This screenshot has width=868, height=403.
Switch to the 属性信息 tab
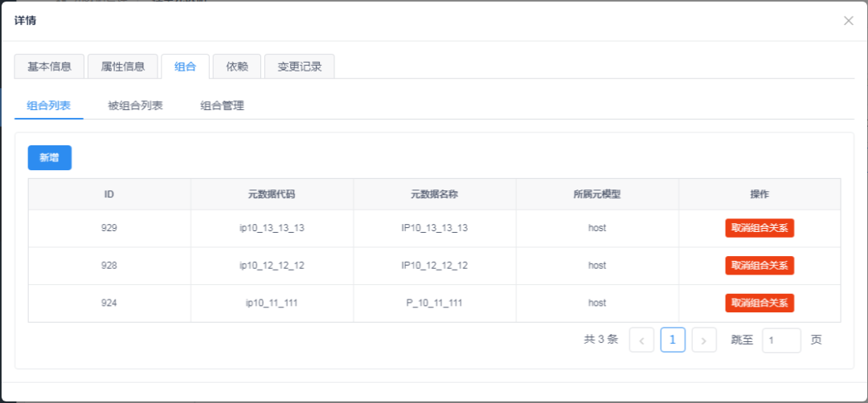click(x=123, y=67)
